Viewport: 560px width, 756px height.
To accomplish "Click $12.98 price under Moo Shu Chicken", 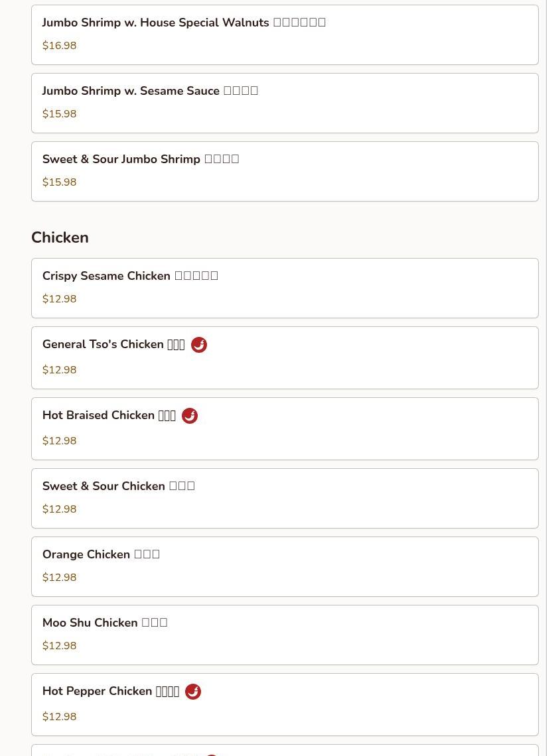I will click(59, 646).
